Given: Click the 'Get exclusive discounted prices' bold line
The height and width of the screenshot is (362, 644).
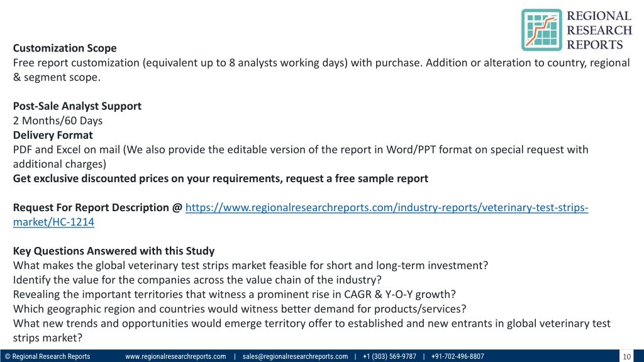Looking at the screenshot, I should tap(221, 178).
